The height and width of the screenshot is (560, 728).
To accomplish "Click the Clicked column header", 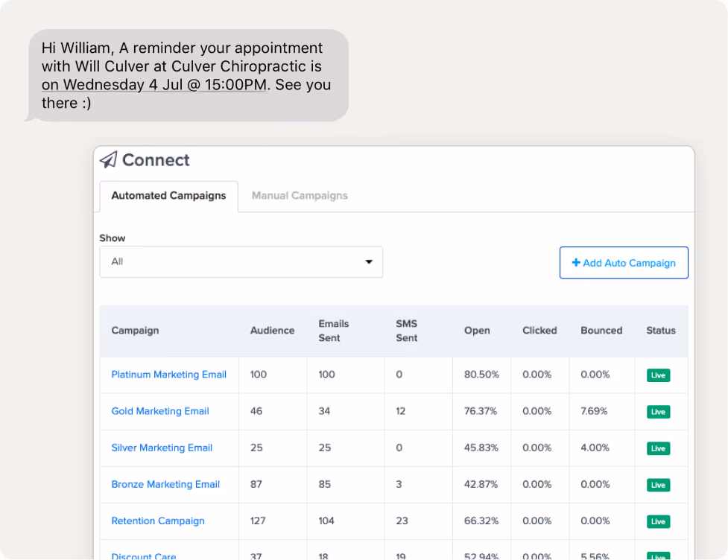I will click(539, 331).
